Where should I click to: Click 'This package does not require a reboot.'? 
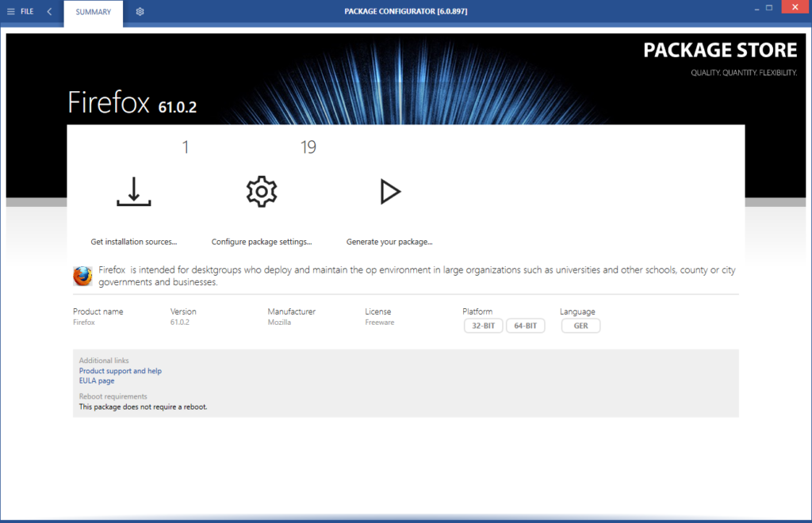[143, 407]
